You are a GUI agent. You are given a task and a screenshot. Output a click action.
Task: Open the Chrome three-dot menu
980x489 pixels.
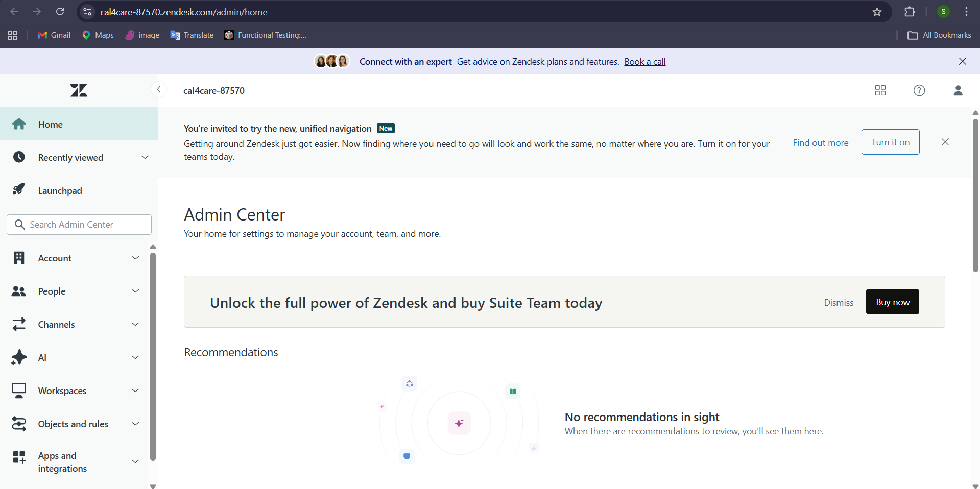pos(966,12)
